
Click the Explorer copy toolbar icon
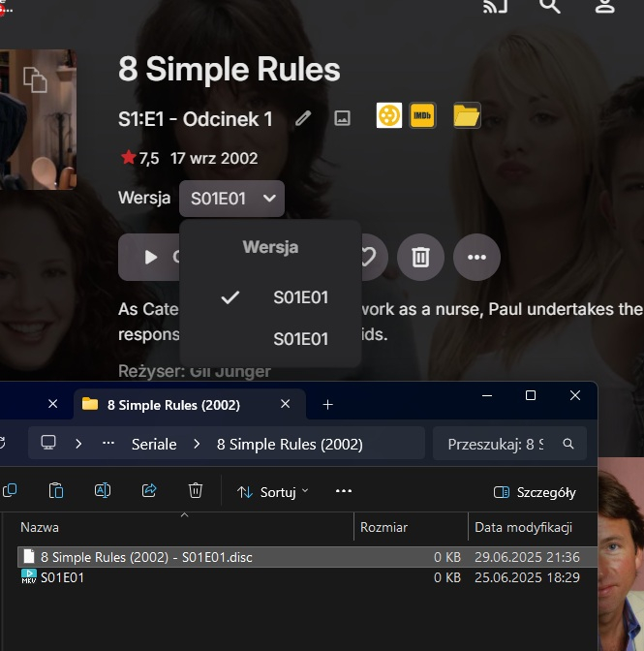click(x=9, y=491)
